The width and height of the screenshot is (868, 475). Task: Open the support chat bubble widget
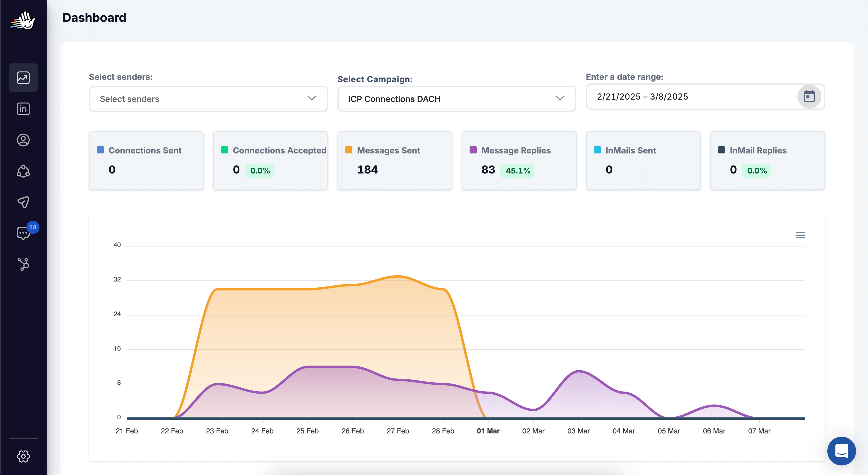click(841, 451)
